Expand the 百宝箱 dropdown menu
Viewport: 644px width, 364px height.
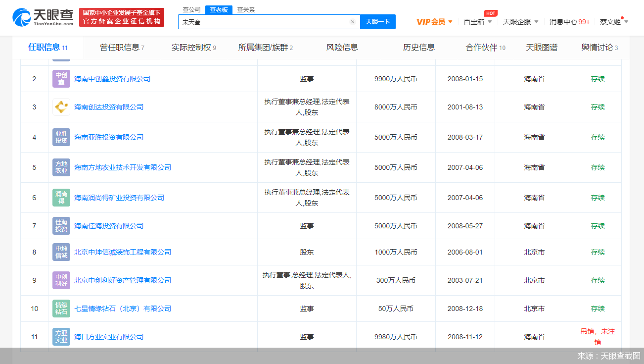click(476, 22)
